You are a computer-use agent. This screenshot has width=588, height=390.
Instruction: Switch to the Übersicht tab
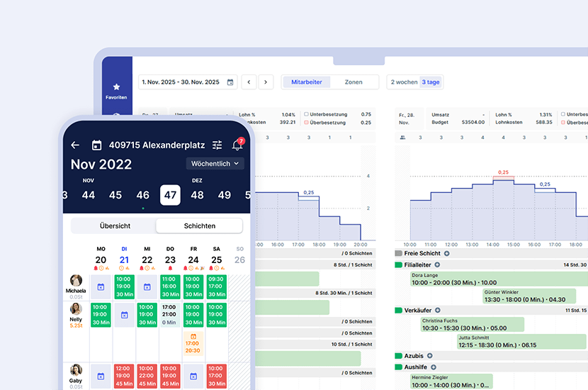pyautogui.click(x=114, y=226)
